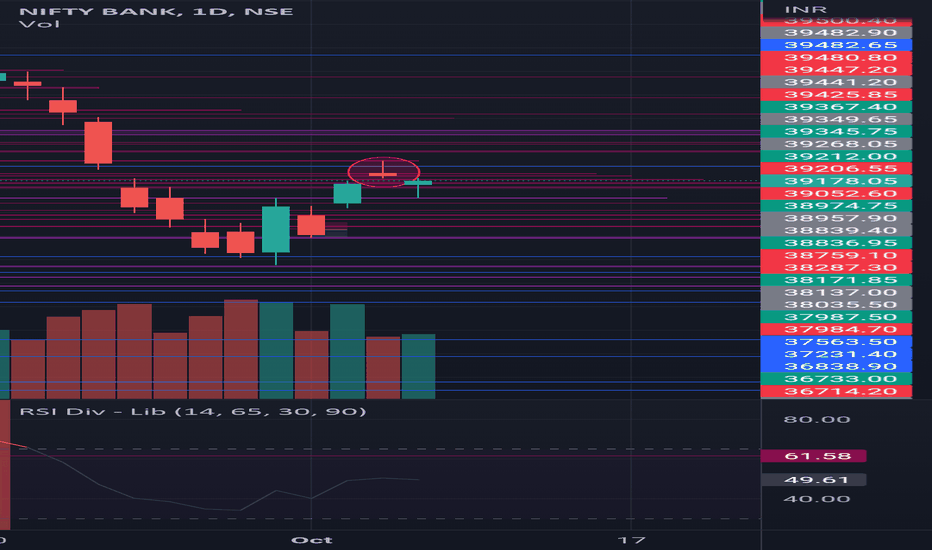Open the RSI Div - Lib indicator legend
Screen dimensions: 932x550
[193, 411]
